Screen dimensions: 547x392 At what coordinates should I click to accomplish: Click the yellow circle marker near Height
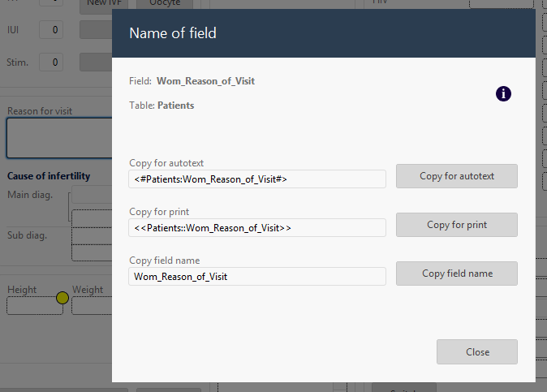[62, 298]
